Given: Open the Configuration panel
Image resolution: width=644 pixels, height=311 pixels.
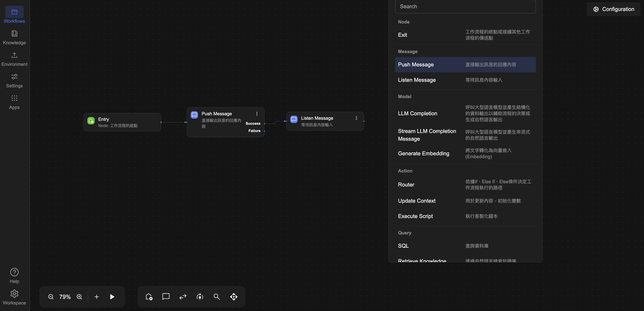Looking at the screenshot, I should [x=614, y=9].
